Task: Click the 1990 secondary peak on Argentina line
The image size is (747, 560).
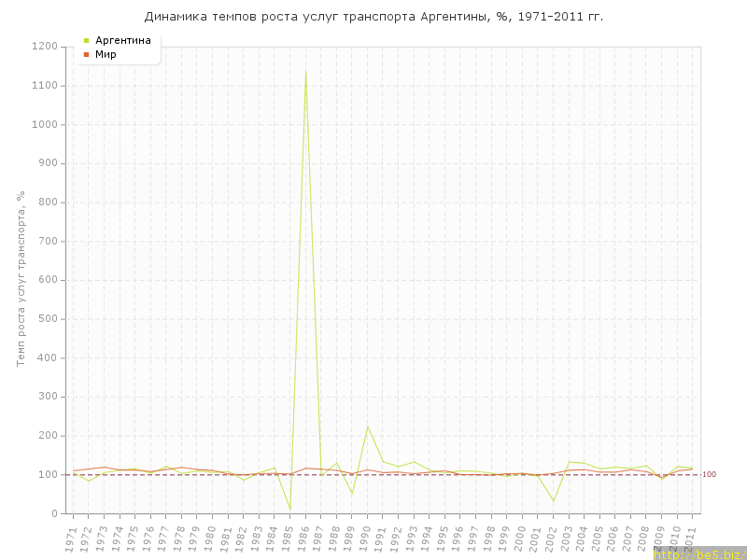Action: pyautogui.click(x=367, y=427)
